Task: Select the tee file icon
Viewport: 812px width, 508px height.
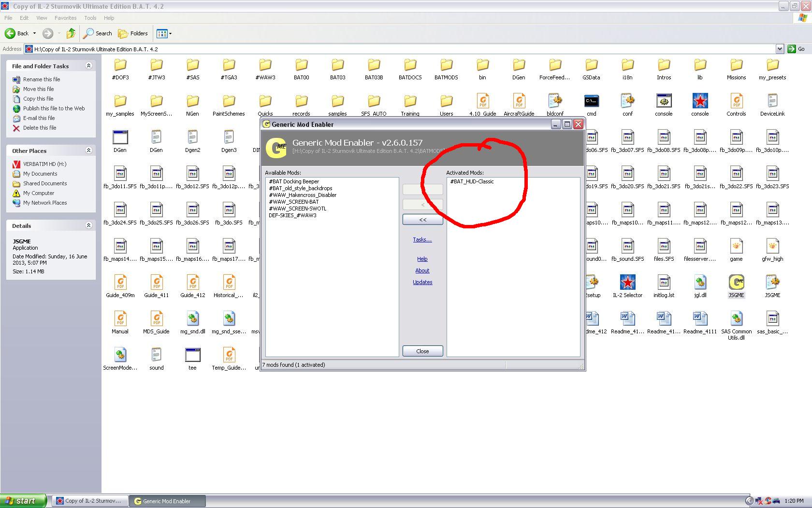Action: (x=193, y=359)
